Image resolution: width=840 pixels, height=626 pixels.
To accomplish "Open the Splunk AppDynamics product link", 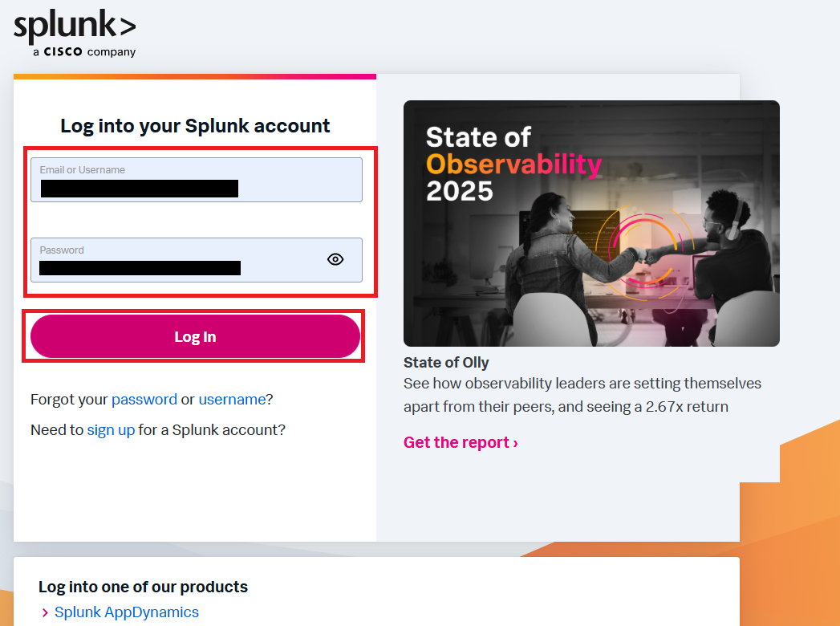I will click(x=127, y=612).
